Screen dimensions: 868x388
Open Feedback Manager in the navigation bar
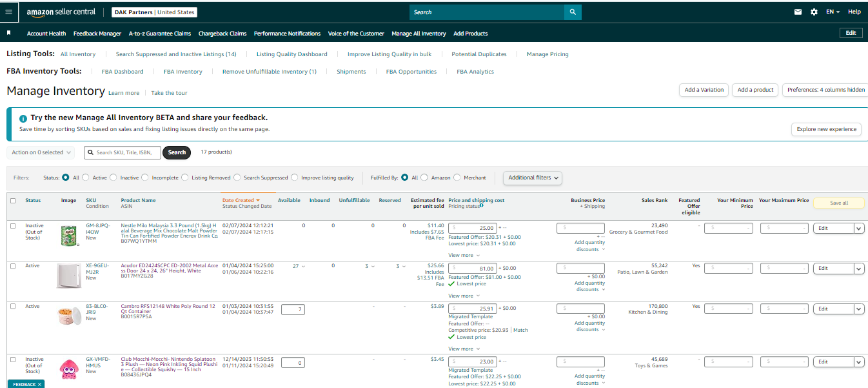pos(97,34)
